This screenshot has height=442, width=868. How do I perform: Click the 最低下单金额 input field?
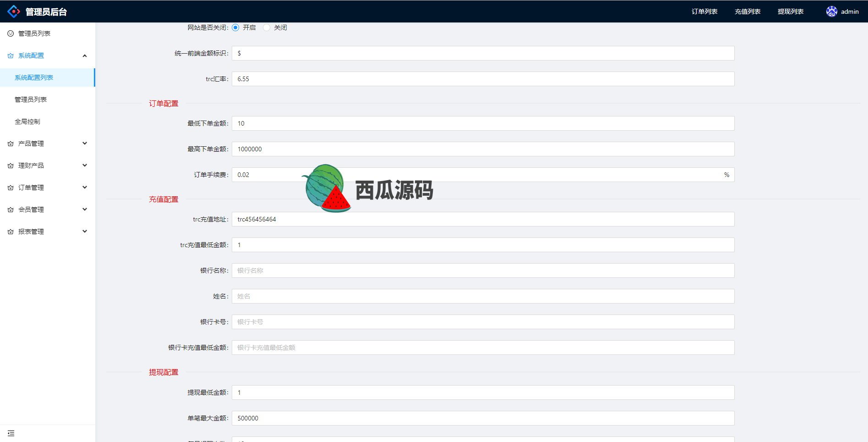pos(483,123)
